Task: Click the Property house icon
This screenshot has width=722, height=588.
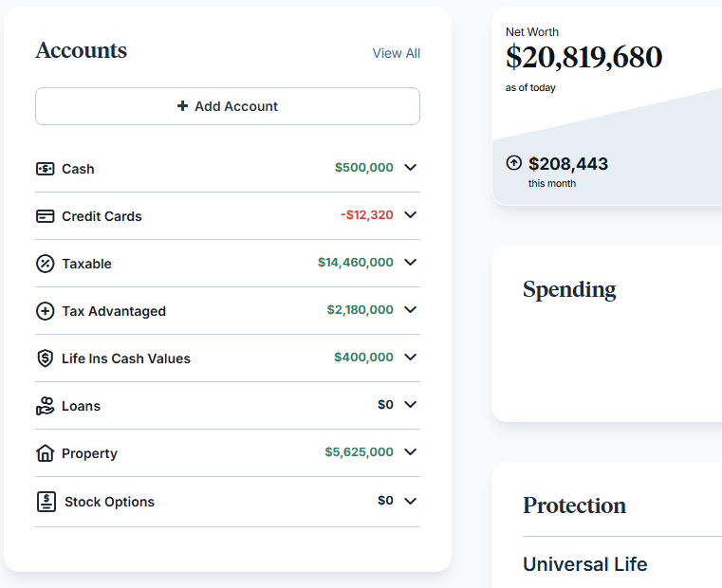Action: tap(45, 453)
